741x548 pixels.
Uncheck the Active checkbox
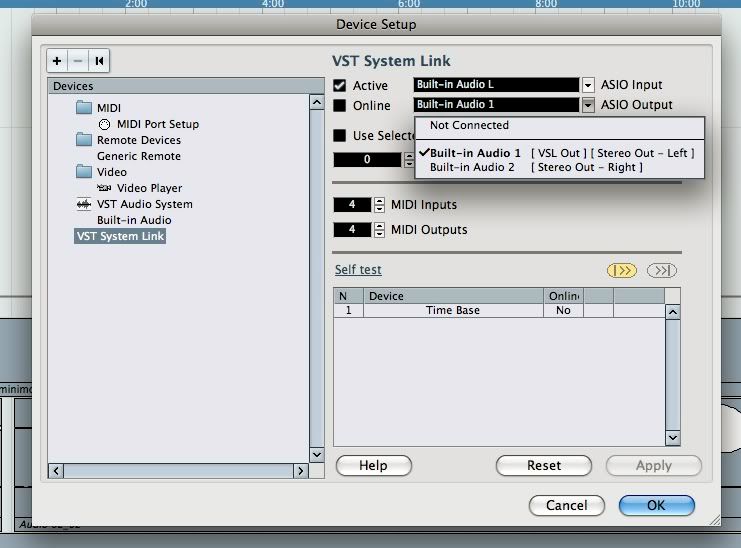click(339, 86)
